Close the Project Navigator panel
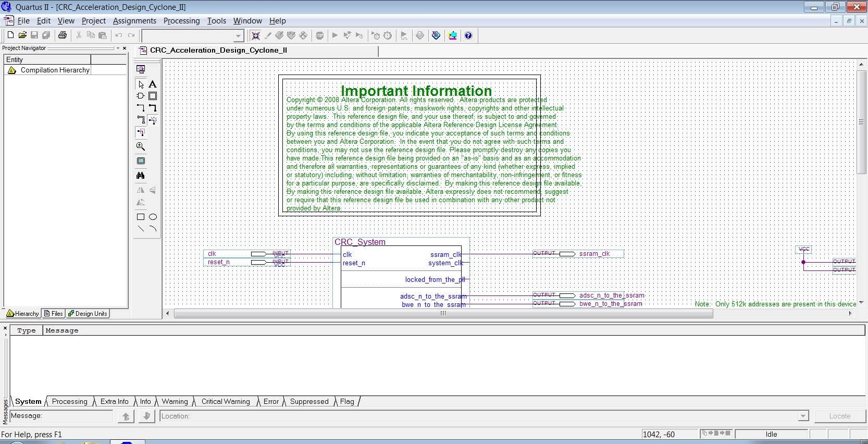 [x=125, y=48]
